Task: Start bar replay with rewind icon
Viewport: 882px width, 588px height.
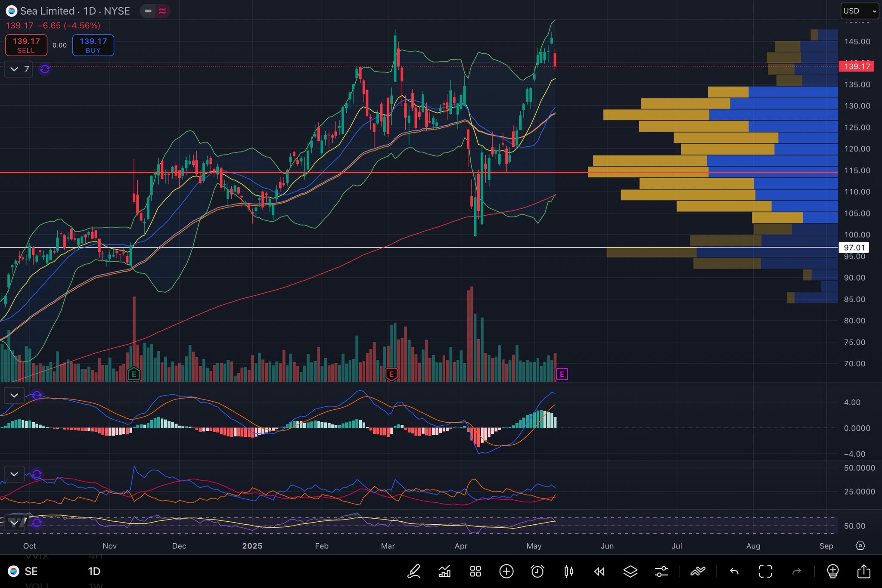Action: point(599,571)
